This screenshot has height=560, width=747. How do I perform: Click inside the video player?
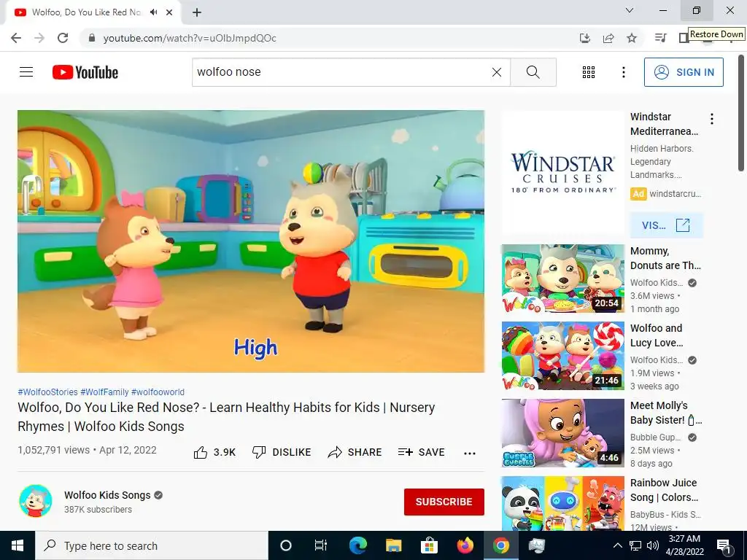click(x=251, y=241)
